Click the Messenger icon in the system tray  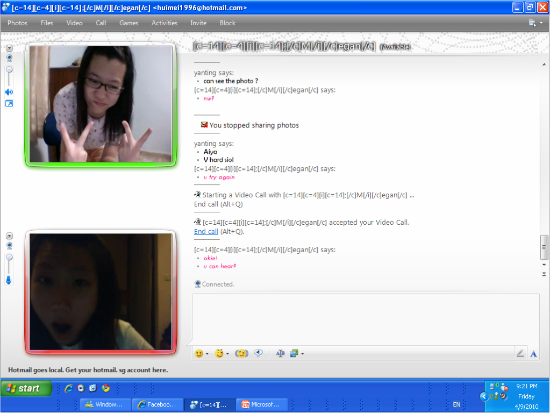tap(504, 387)
